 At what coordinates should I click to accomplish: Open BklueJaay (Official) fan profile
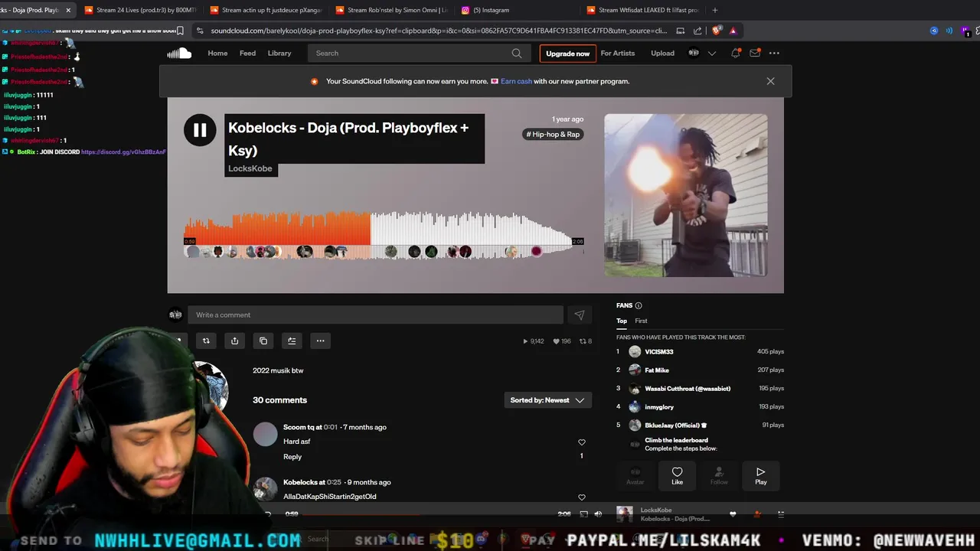pos(675,425)
